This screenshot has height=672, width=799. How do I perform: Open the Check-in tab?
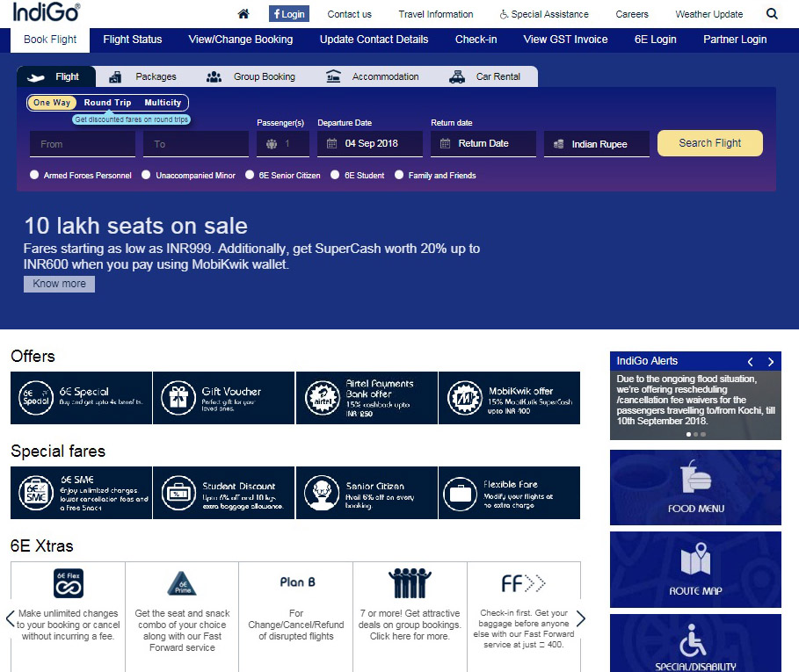[x=476, y=40]
